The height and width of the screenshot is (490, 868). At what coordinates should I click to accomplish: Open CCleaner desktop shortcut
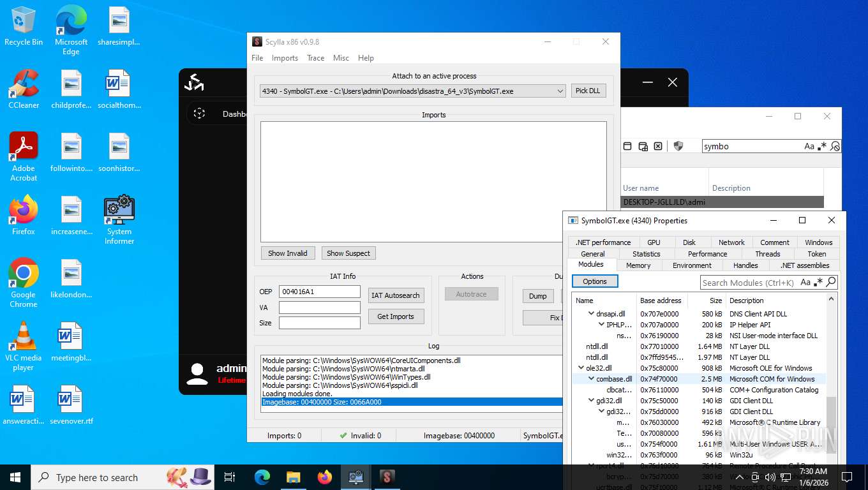point(24,89)
